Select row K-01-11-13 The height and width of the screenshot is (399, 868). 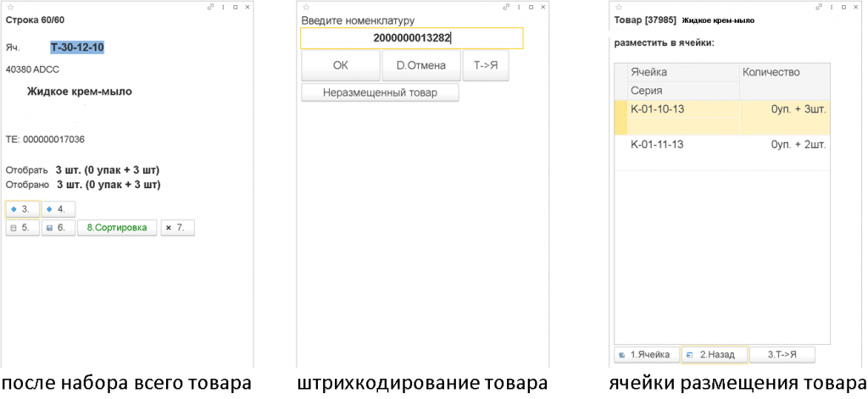pyautogui.click(x=722, y=152)
